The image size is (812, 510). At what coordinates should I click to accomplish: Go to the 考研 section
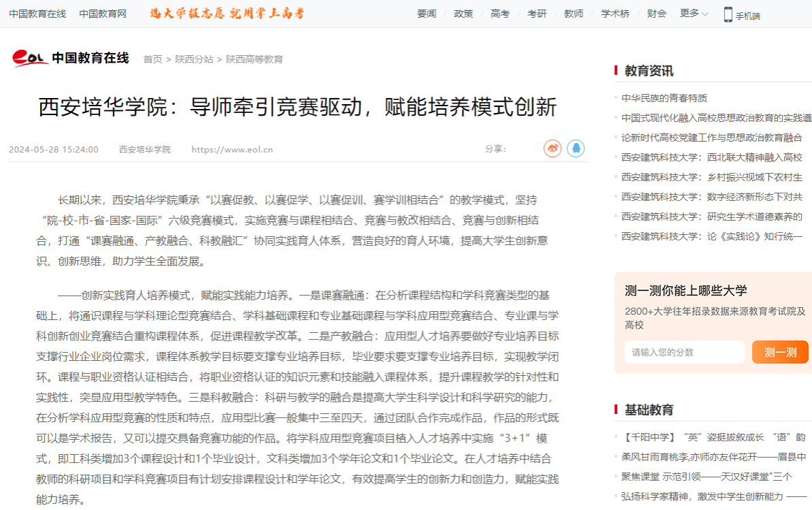(537, 14)
